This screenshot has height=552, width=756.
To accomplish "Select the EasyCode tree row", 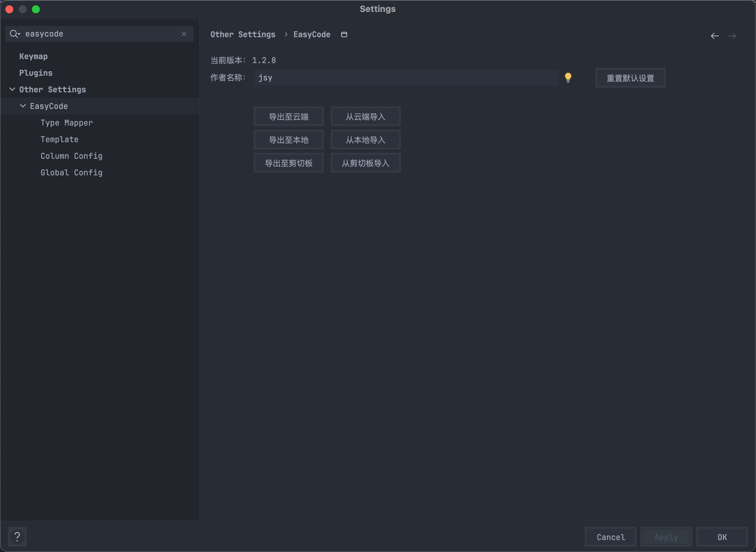I will click(100, 106).
